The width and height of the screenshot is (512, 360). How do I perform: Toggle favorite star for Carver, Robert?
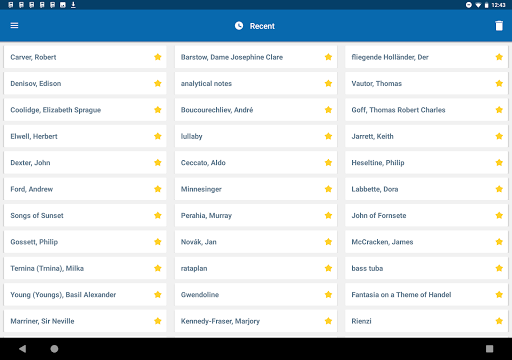coord(158,57)
